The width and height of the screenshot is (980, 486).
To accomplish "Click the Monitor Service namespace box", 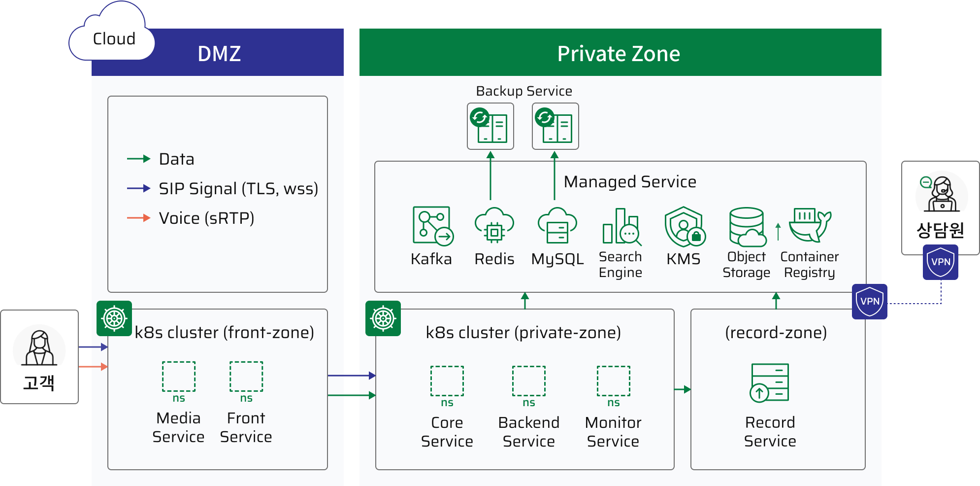I will click(x=613, y=381).
